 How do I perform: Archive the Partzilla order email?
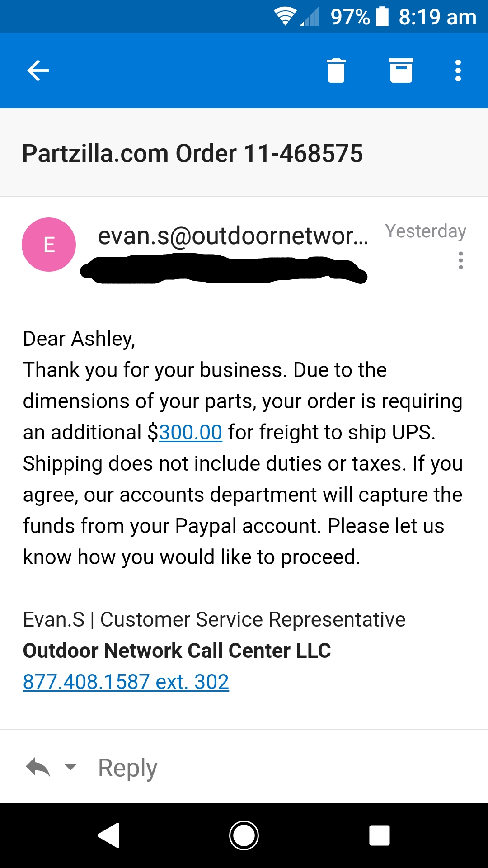401,71
